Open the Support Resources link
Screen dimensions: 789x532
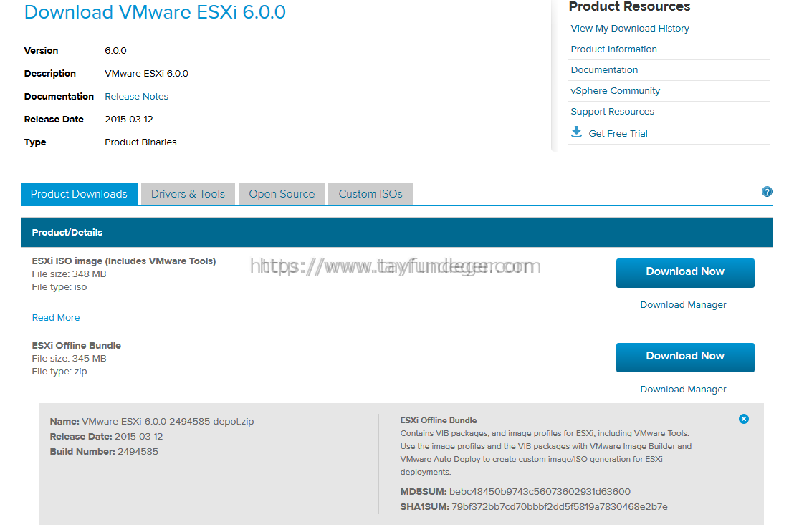pos(613,111)
